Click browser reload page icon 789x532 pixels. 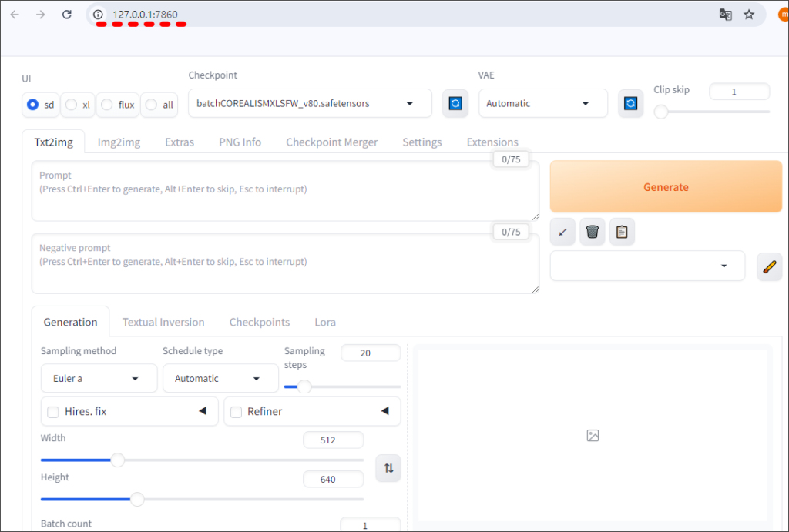pyautogui.click(x=67, y=15)
